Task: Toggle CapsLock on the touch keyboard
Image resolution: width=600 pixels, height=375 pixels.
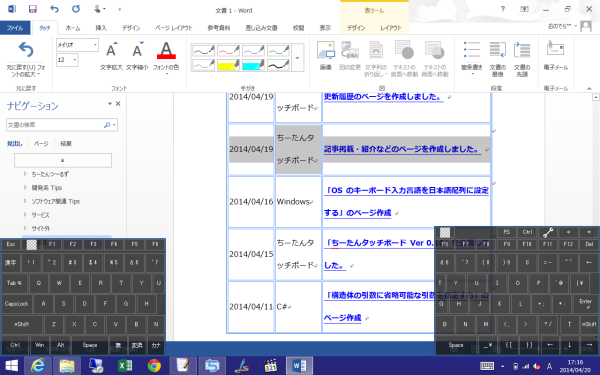Action: [16, 304]
